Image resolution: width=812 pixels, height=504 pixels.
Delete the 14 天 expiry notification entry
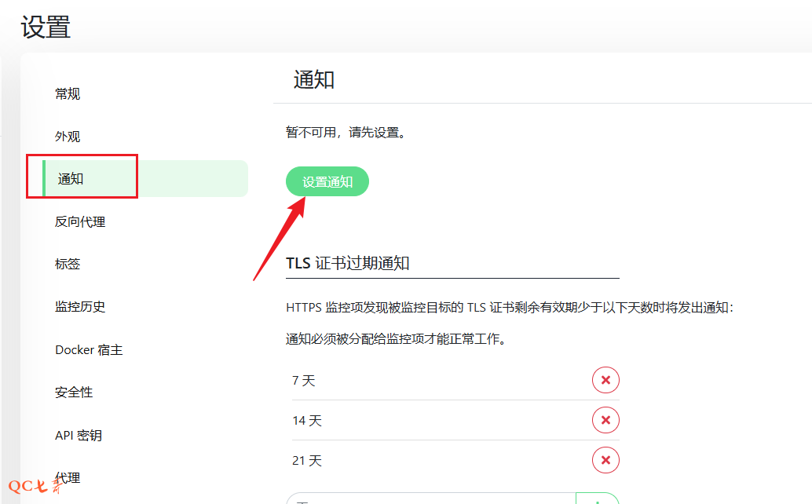(x=605, y=420)
